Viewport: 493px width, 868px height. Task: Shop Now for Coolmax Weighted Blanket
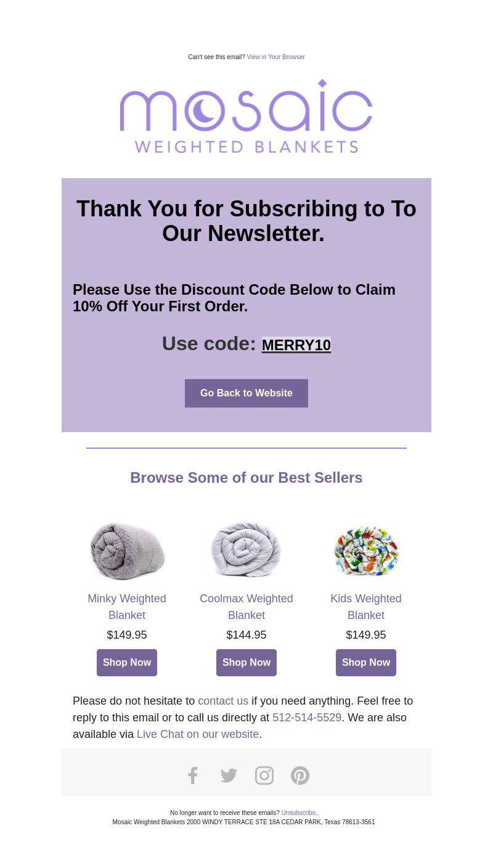pyautogui.click(x=246, y=663)
